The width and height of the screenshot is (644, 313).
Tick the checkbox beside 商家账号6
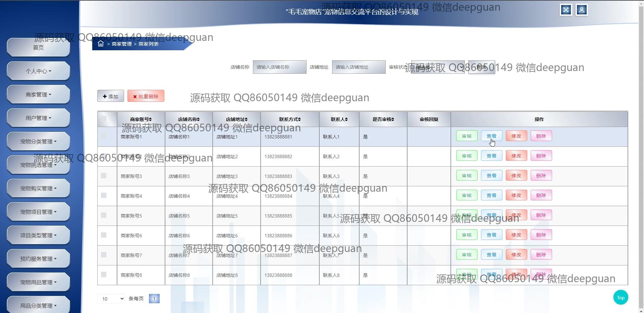pos(104,235)
